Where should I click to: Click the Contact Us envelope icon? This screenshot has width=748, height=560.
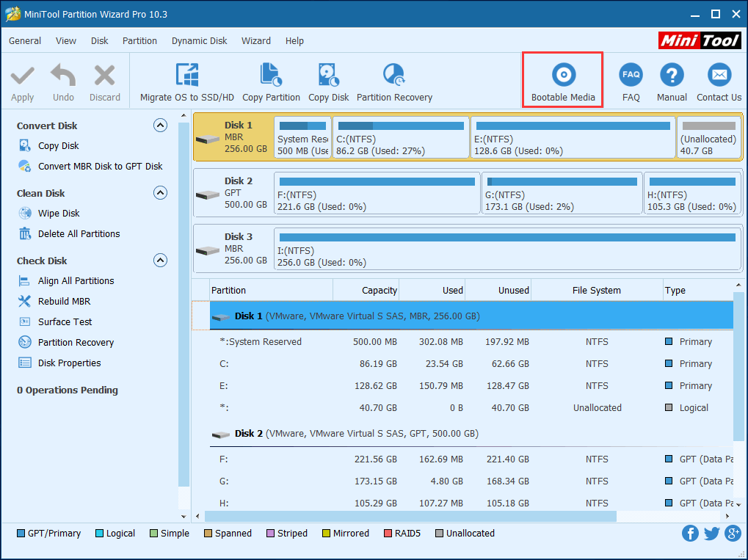(719, 76)
